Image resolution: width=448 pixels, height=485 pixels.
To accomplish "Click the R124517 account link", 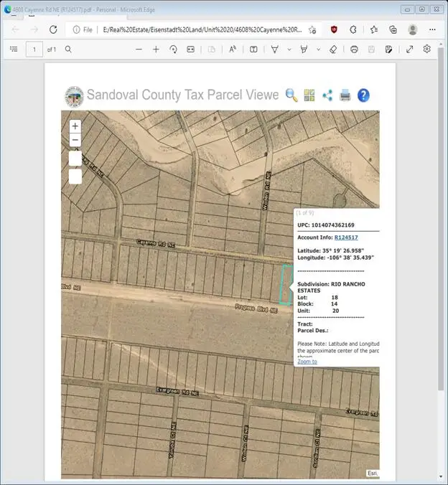I will (x=346, y=237).
